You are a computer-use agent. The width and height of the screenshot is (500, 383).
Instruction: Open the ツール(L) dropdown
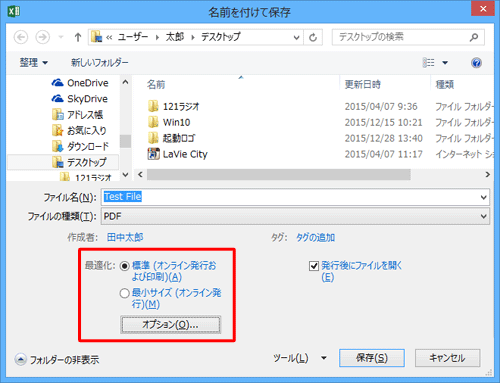[x=299, y=358]
